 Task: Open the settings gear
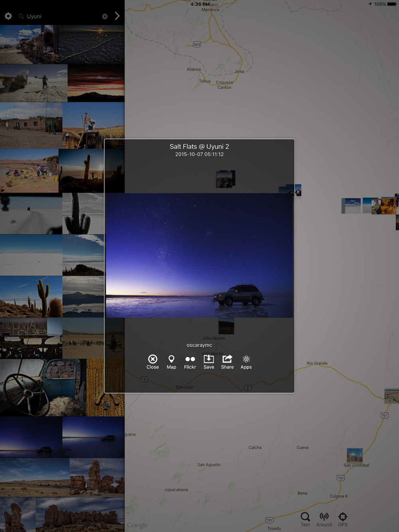pos(8,16)
